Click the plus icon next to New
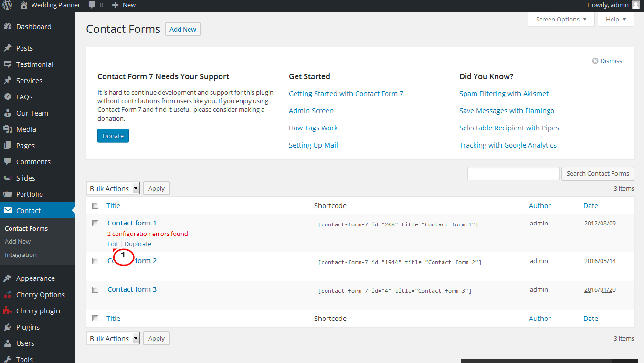The width and height of the screenshot is (644, 363). point(115,5)
